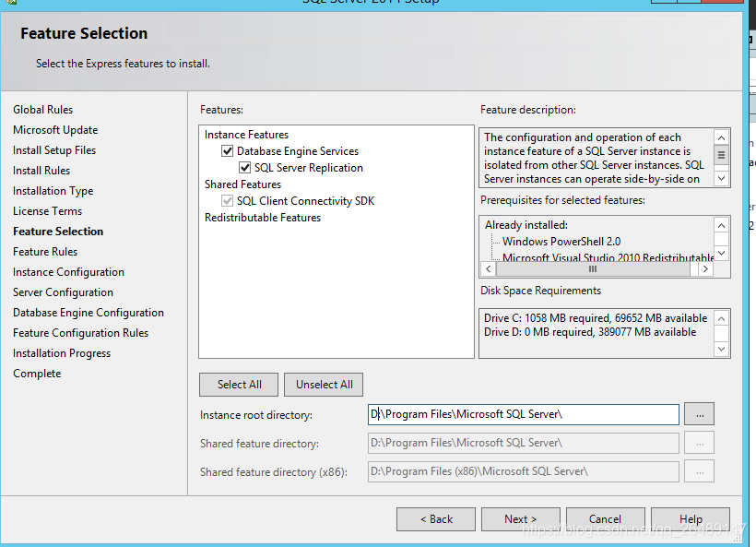Click Drive C disk space line

click(x=596, y=318)
